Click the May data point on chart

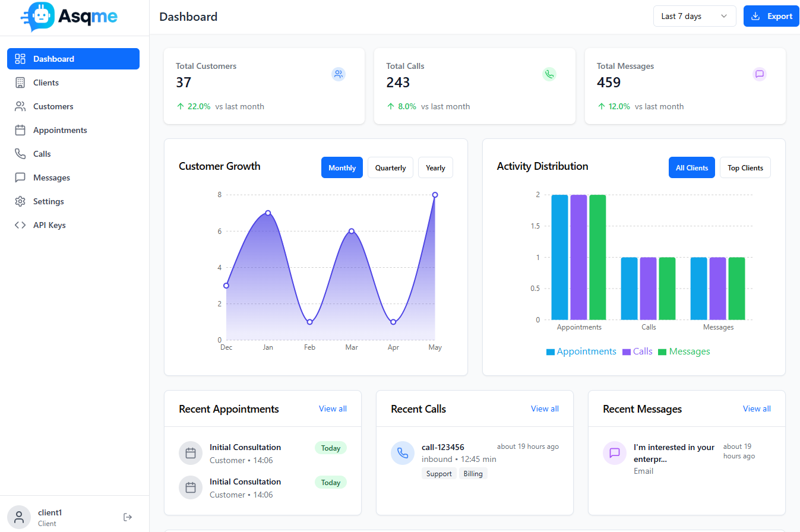pos(435,195)
